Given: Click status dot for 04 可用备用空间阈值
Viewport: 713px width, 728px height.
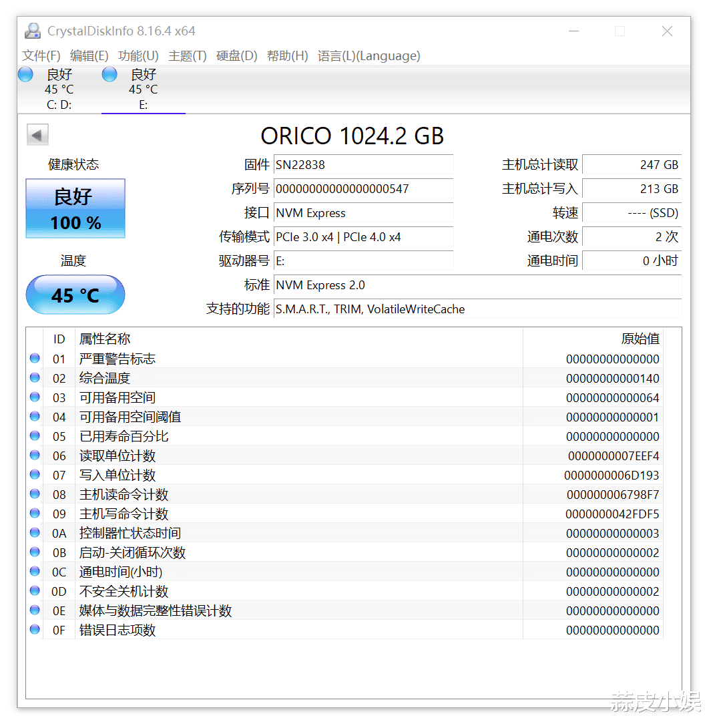Looking at the screenshot, I should tap(35, 417).
